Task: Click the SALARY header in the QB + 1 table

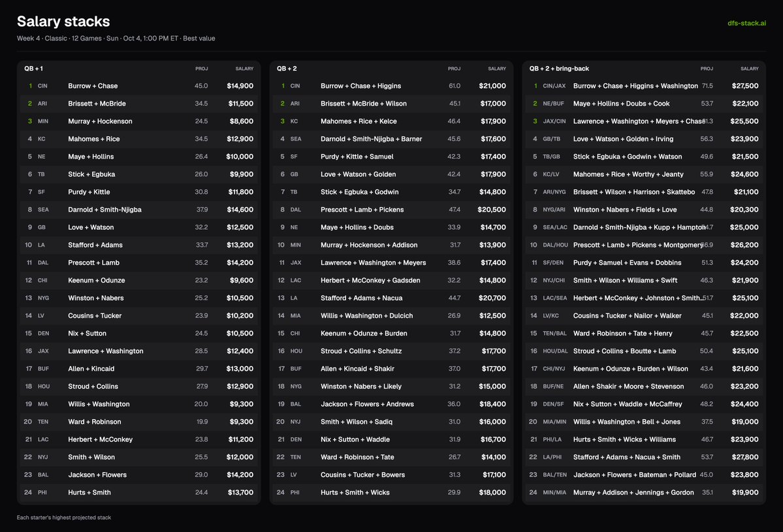Action: (x=244, y=69)
